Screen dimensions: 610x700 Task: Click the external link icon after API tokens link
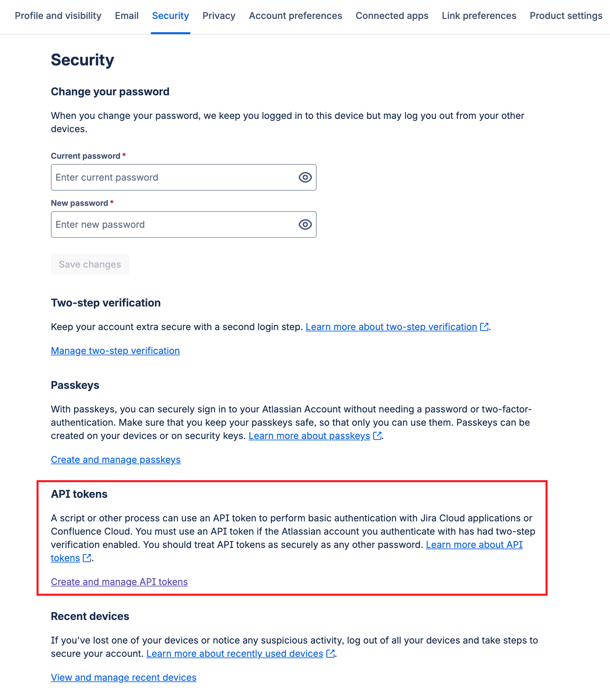87,558
